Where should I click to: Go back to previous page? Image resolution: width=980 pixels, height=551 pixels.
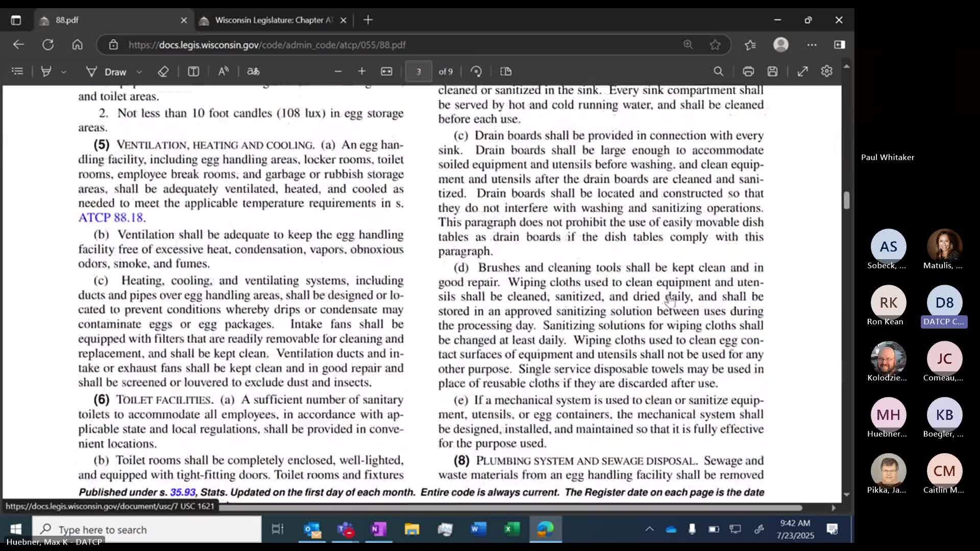(18, 45)
